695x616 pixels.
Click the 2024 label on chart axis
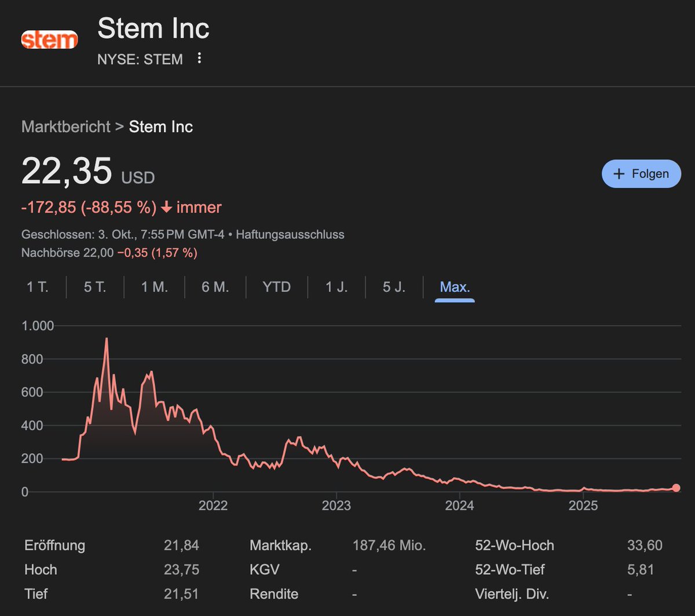point(460,506)
